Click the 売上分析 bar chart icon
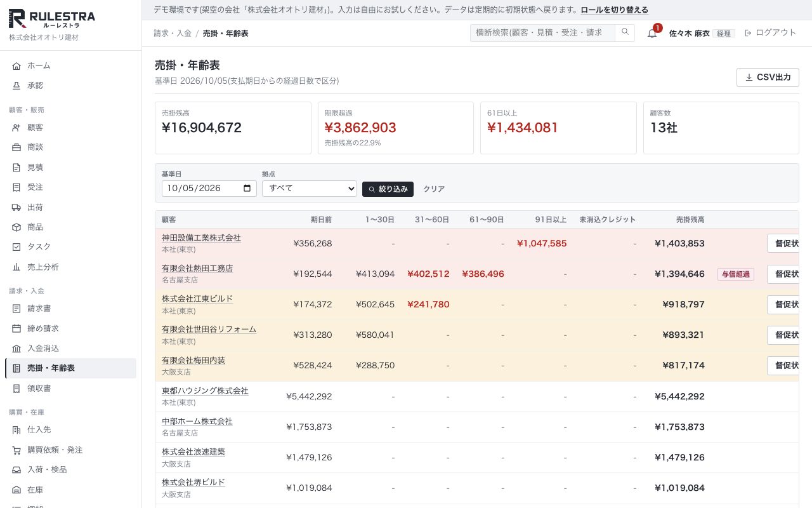The width and height of the screenshot is (812, 508). click(16, 267)
